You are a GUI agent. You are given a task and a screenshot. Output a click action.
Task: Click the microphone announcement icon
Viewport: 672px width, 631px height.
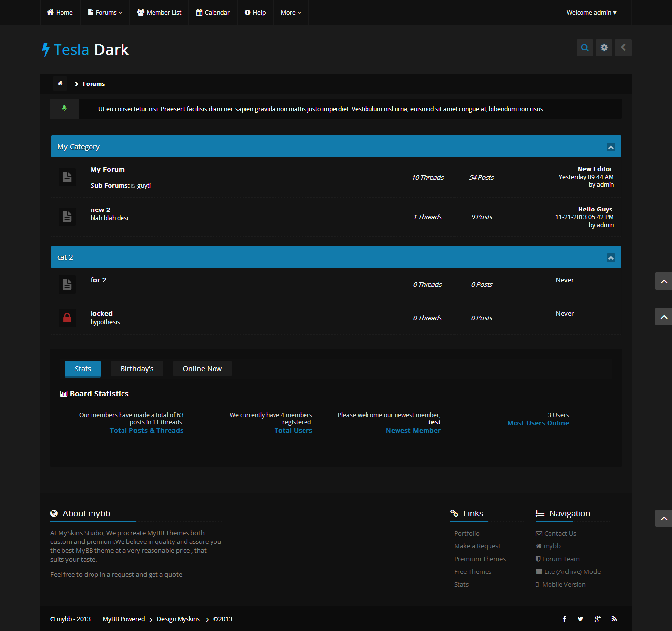[64, 109]
